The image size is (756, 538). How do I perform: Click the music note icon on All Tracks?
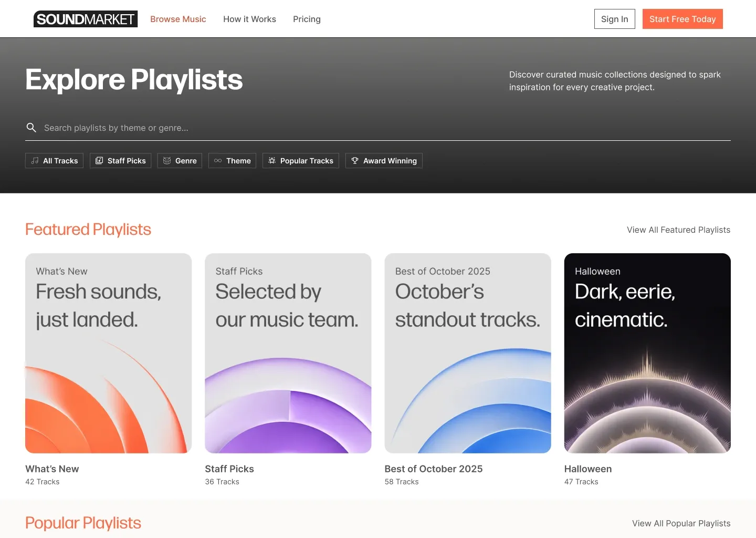point(35,161)
